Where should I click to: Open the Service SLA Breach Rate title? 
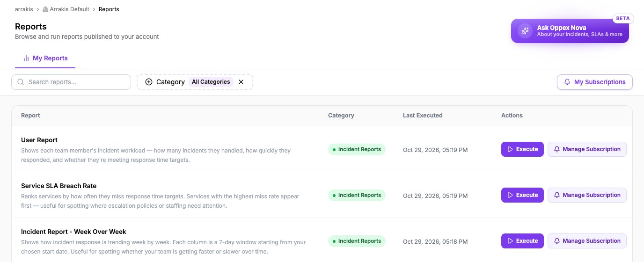[59, 186]
